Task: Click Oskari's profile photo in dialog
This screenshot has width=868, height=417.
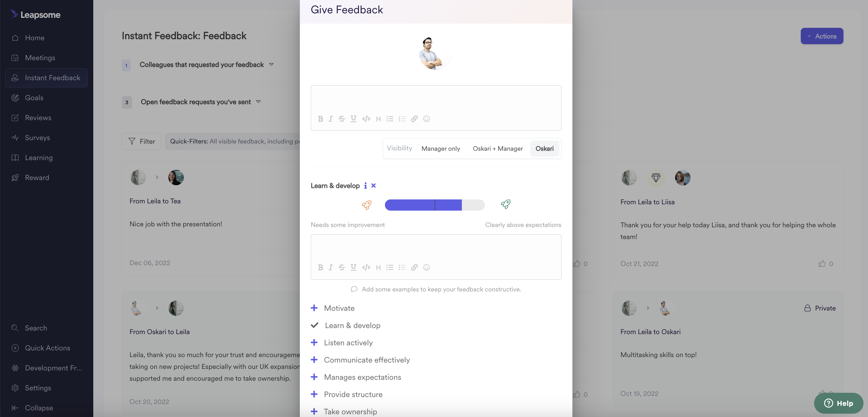Action: pos(436,53)
